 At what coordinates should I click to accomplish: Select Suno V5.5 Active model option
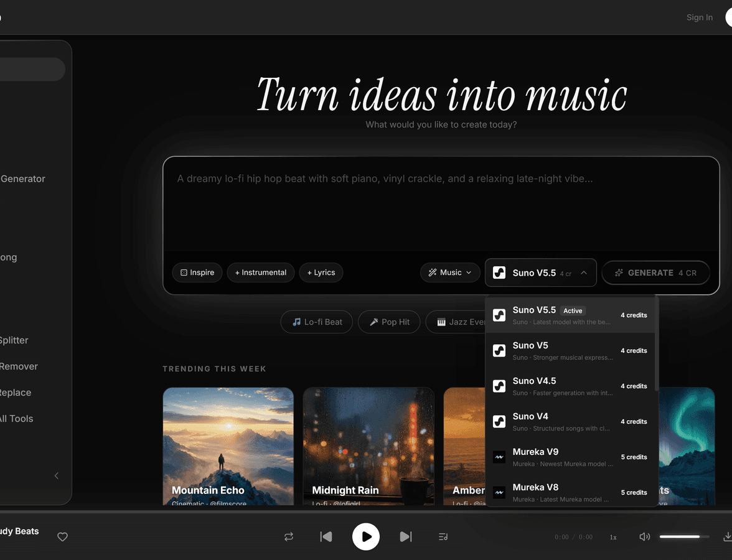[570, 315]
